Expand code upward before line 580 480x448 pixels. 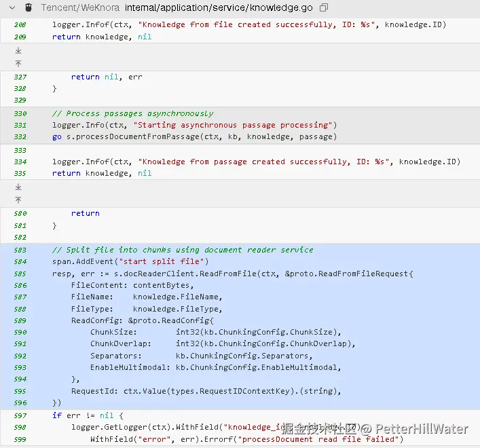[x=18, y=200]
